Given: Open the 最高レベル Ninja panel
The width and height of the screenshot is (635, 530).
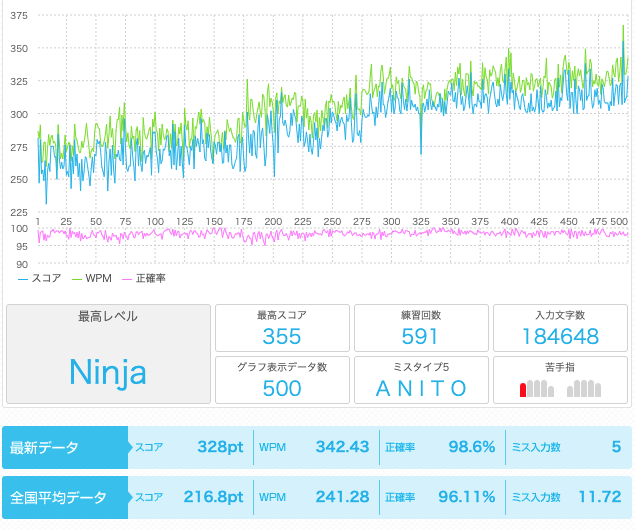Looking at the screenshot, I should (x=108, y=354).
